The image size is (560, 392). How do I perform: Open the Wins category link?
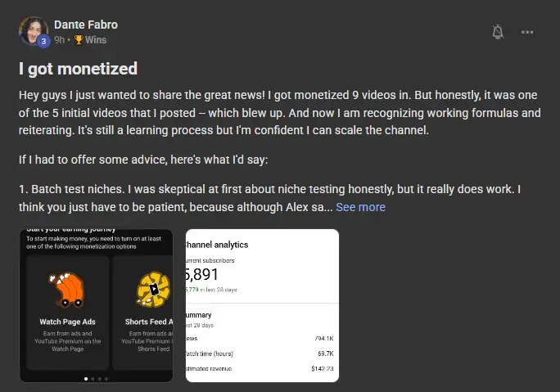point(95,39)
